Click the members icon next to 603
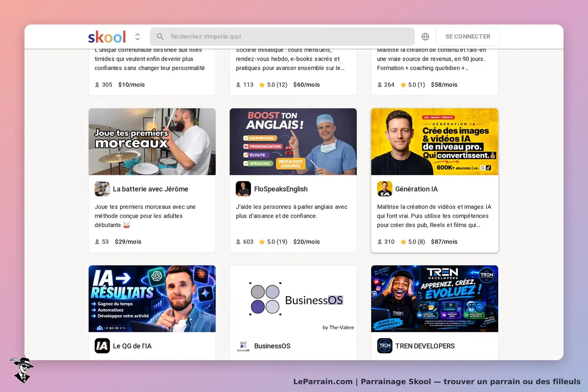This screenshot has width=588, height=392. point(238,242)
